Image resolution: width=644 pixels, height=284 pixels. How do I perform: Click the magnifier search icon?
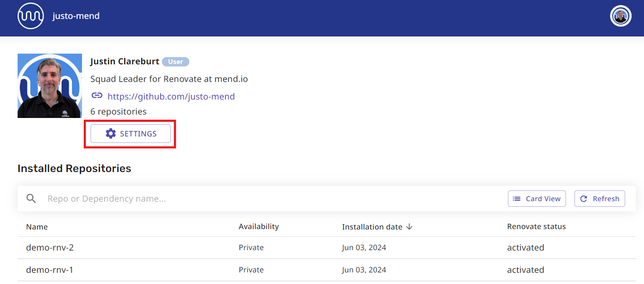(31, 199)
